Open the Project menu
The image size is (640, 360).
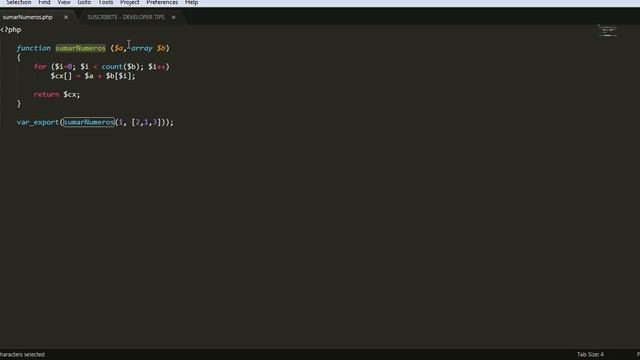pos(129,2)
